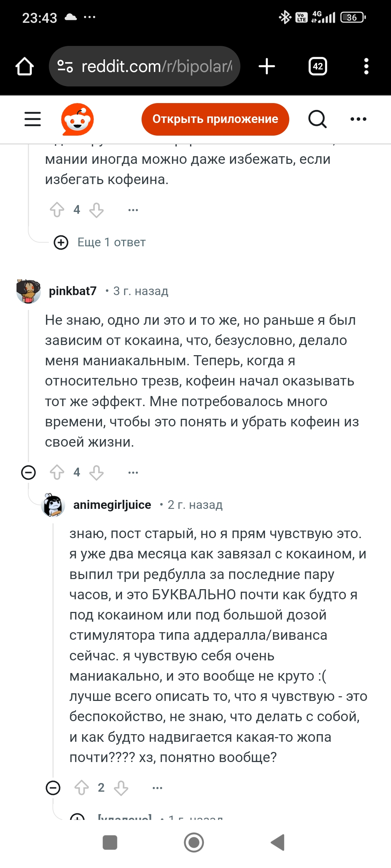
Task: View animegirljuice's avatar
Action: [53, 505]
